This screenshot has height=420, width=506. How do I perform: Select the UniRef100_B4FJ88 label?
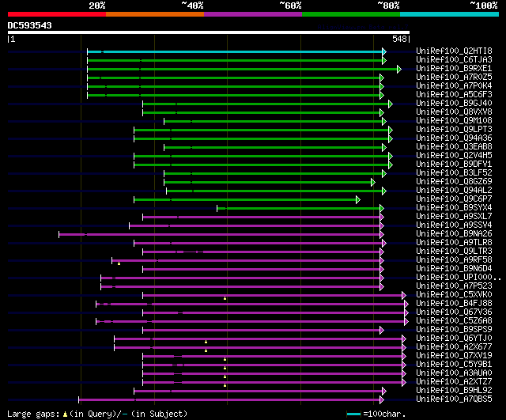click(x=454, y=304)
